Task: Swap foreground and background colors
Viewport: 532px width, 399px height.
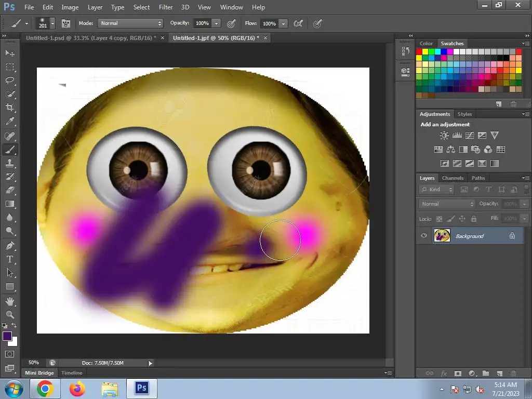Action: tap(14, 325)
